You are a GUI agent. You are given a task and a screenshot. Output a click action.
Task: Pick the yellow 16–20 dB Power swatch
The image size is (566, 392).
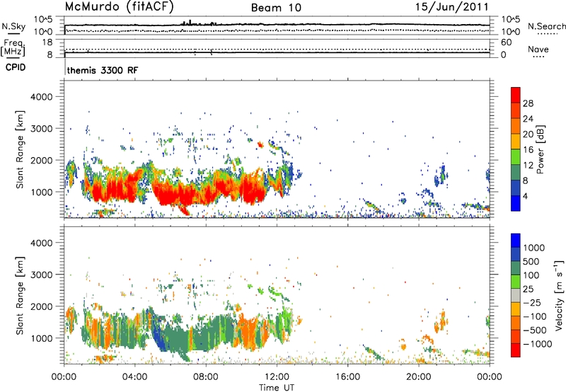tap(516, 142)
